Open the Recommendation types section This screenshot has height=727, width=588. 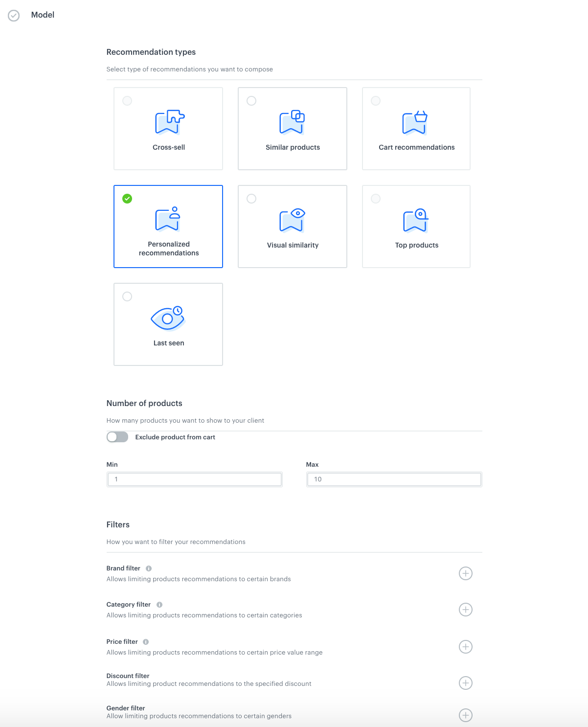click(x=151, y=52)
